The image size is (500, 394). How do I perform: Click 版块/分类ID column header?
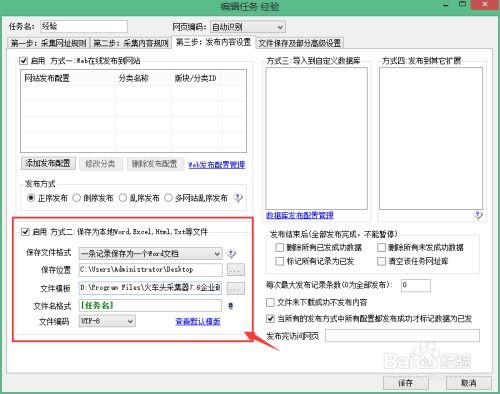click(x=196, y=79)
